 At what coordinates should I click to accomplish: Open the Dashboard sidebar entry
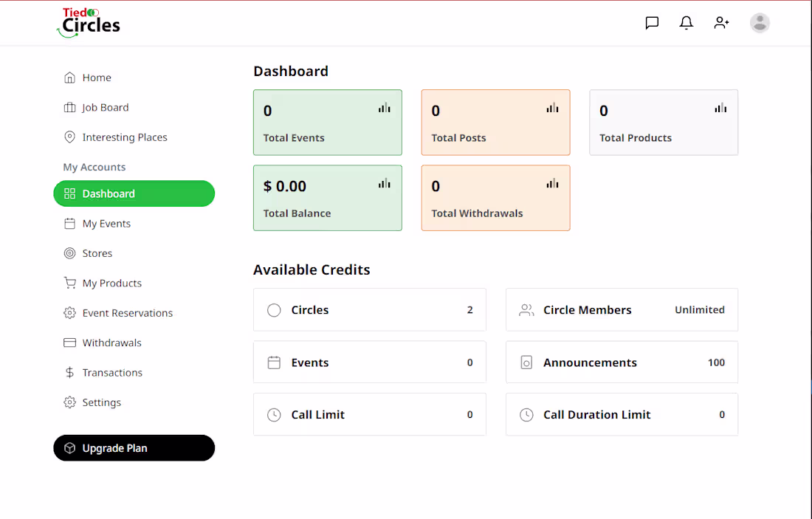(109, 193)
